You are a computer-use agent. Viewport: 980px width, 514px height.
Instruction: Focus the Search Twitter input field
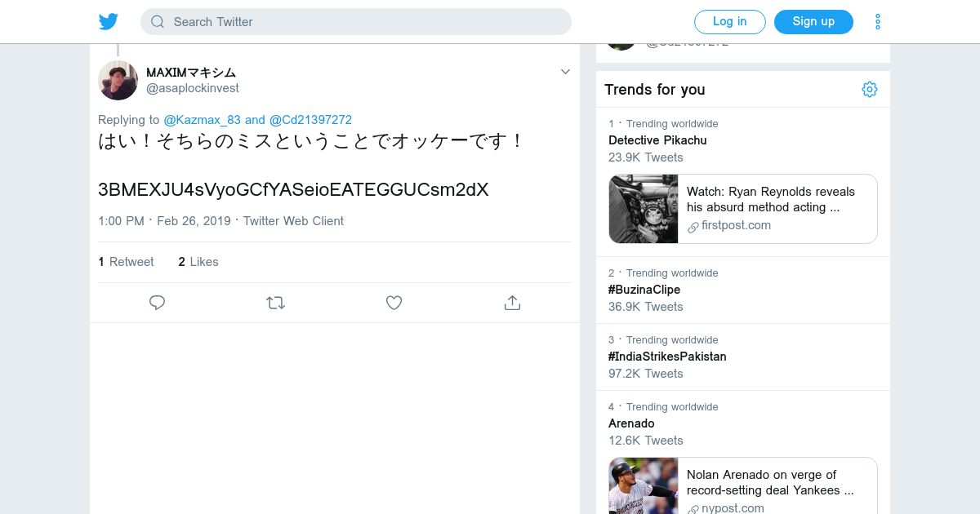(x=367, y=22)
